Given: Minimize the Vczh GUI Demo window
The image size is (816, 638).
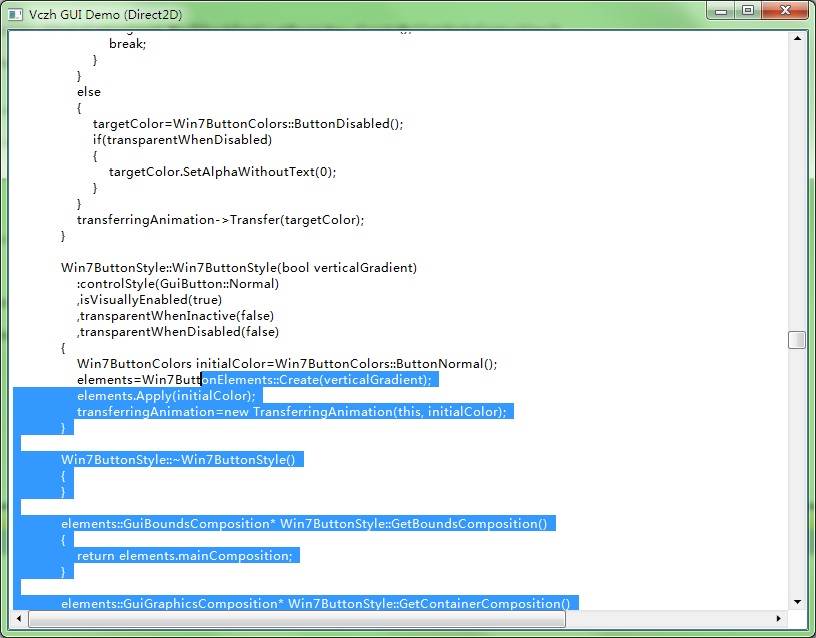Looking at the screenshot, I should (x=721, y=11).
